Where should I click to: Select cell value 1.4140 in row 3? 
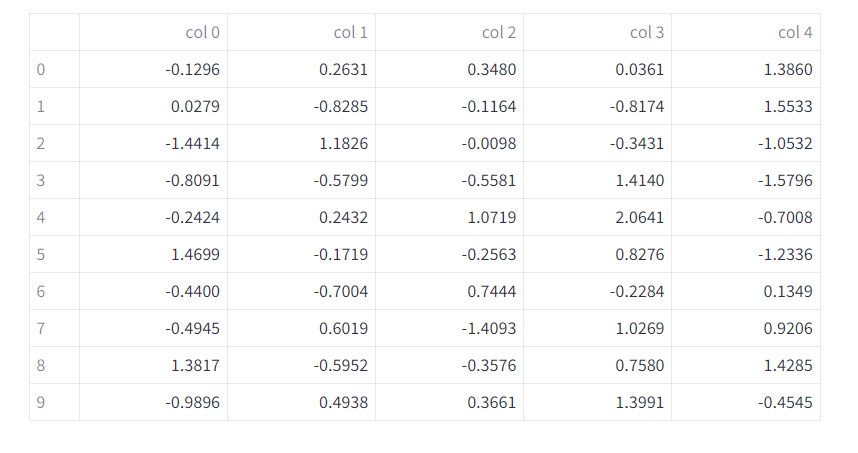[598, 180]
